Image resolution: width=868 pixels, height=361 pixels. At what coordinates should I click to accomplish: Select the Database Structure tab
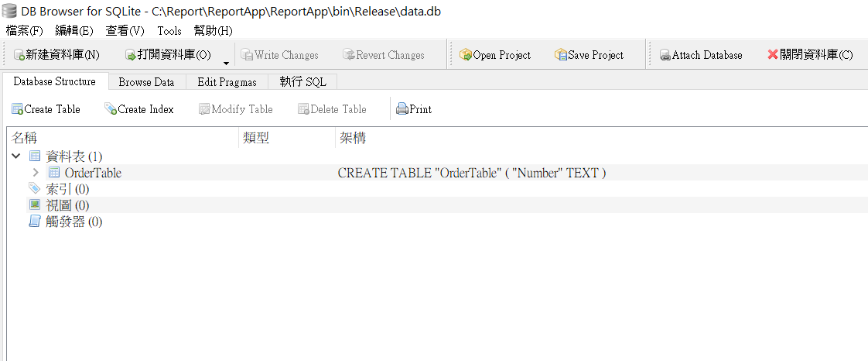pos(54,81)
